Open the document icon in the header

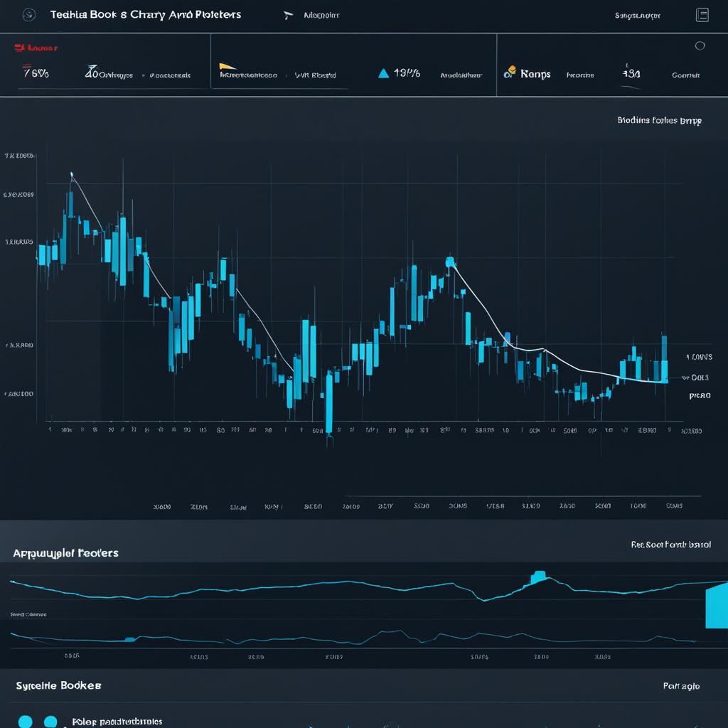pos(702,15)
